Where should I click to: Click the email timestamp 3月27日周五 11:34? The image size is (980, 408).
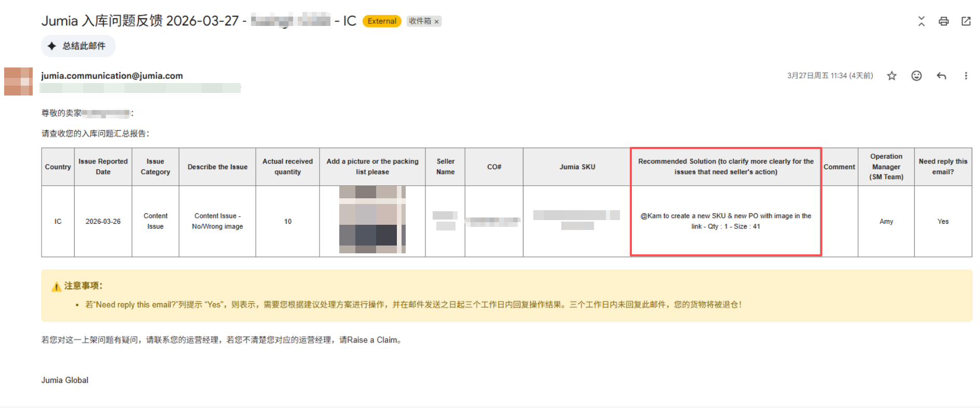coord(830,76)
